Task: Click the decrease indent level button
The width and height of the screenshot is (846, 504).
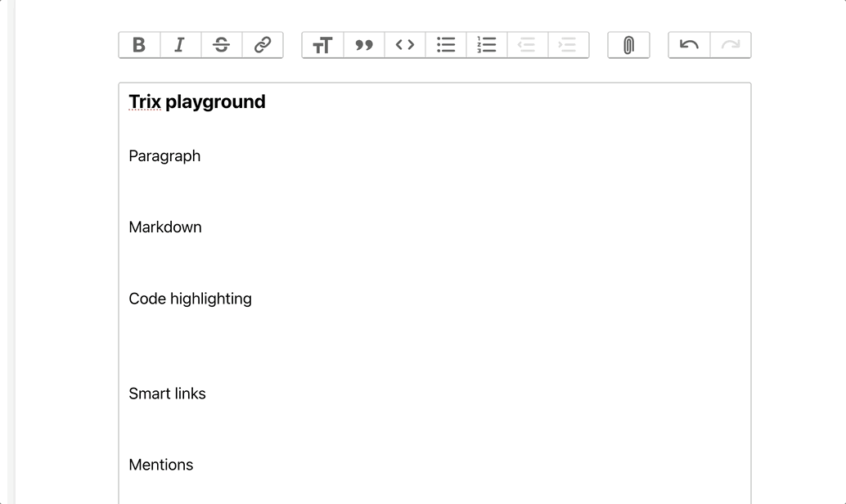Action: tap(528, 45)
